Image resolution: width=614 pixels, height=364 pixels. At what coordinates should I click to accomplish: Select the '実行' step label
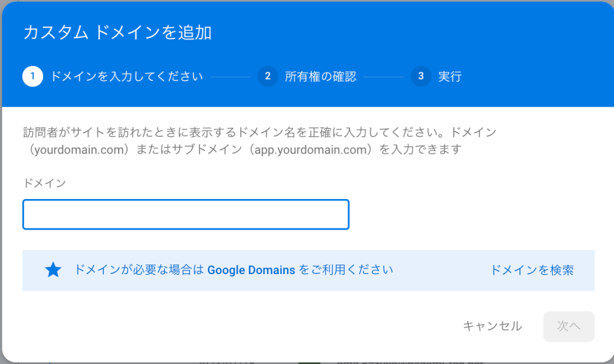[x=450, y=77]
